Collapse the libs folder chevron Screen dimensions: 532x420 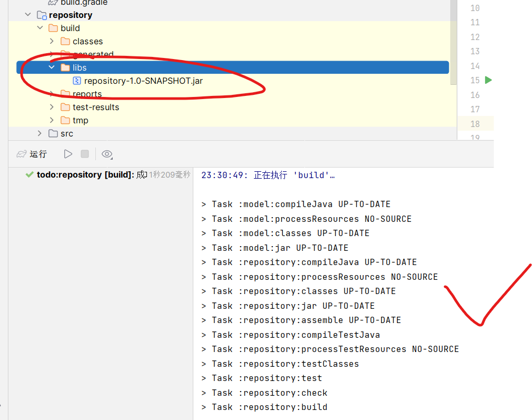[52, 67]
